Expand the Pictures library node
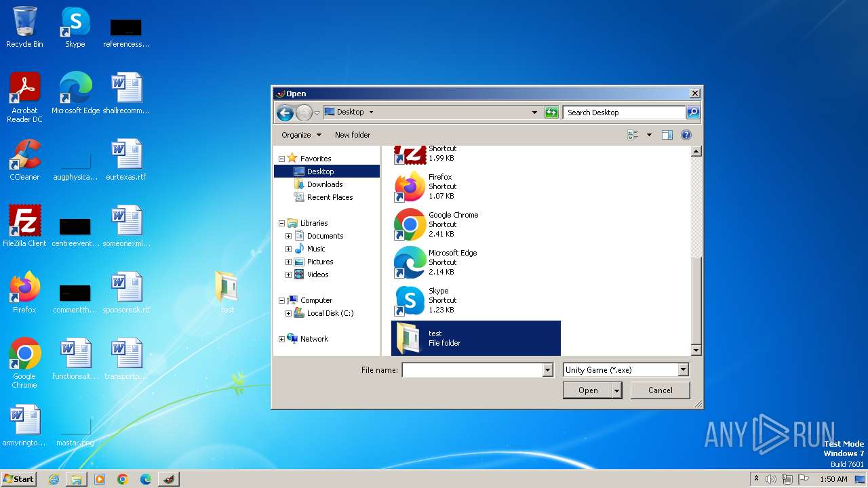The height and width of the screenshot is (488, 868). [x=289, y=262]
